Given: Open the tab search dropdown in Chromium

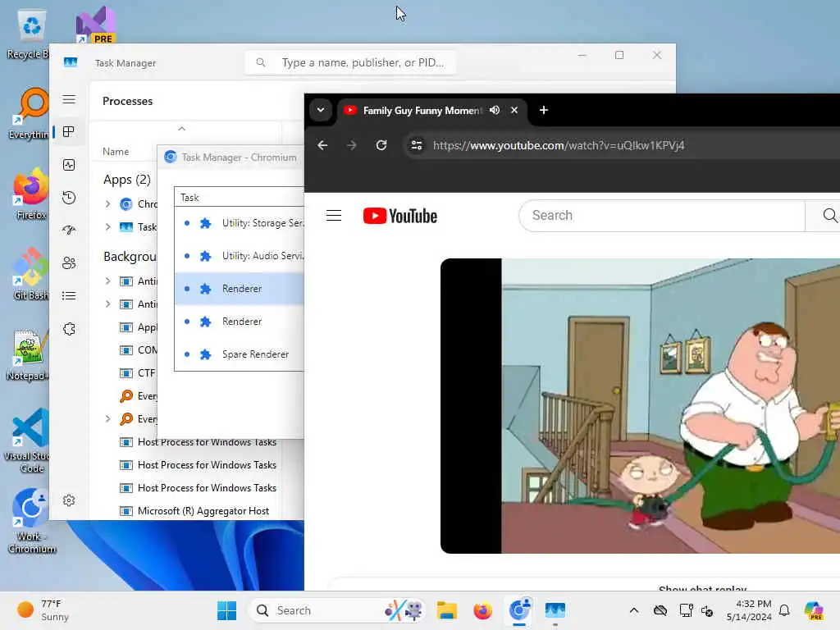Looking at the screenshot, I should point(321,110).
